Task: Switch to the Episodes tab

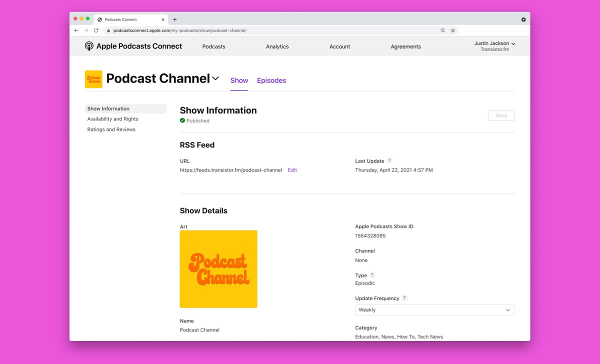Action: [271, 80]
